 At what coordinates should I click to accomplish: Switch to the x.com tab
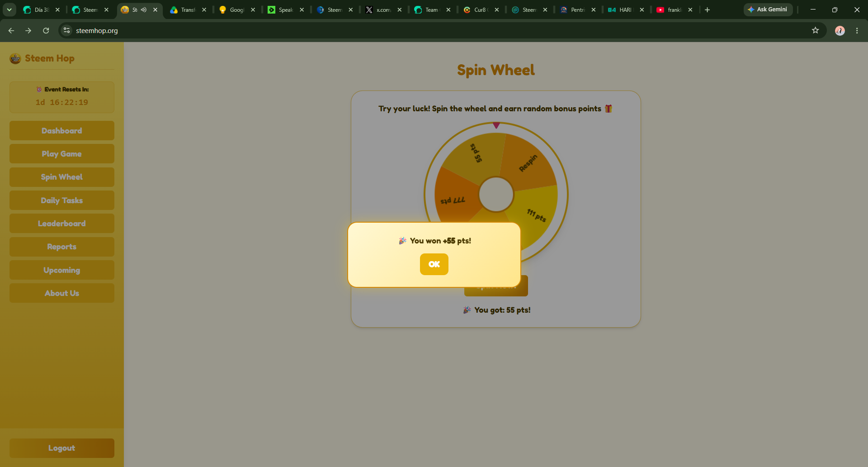(x=383, y=10)
